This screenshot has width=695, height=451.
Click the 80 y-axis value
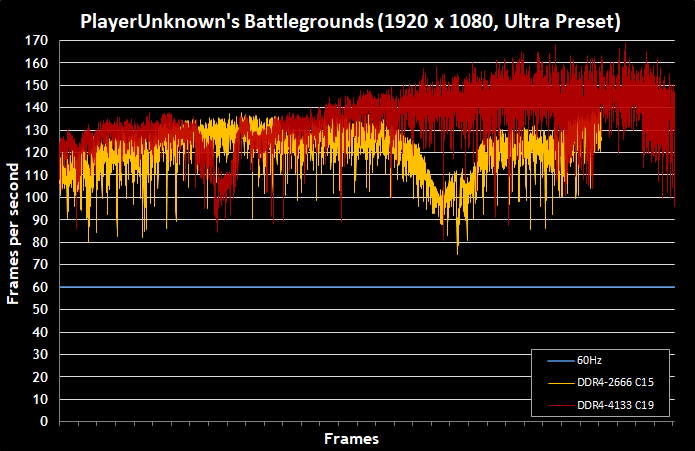(x=40, y=242)
